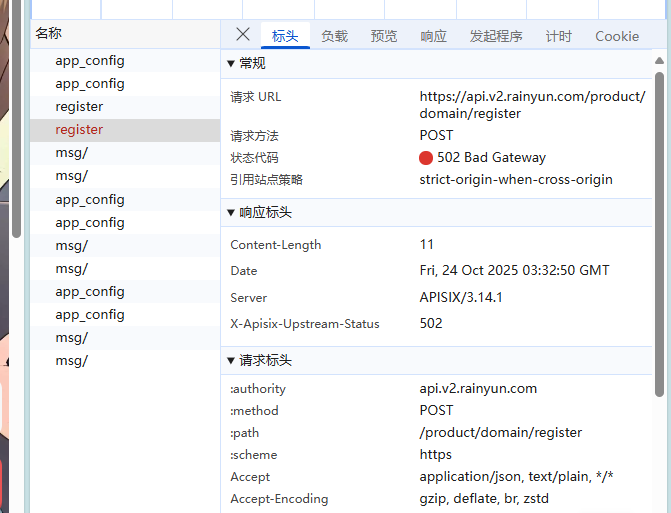This screenshot has width=671, height=513.
Task: Open the 负载 tab
Action: [334, 36]
